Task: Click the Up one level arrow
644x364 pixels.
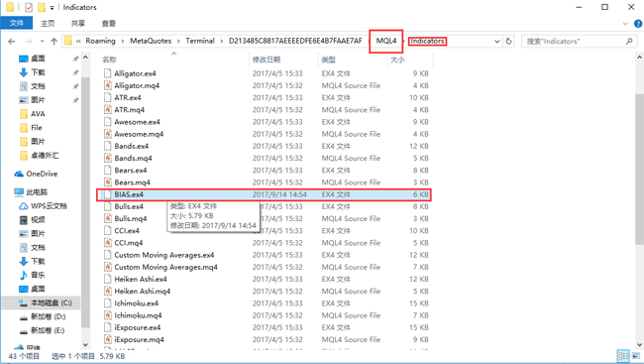Action: coord(54,41)
